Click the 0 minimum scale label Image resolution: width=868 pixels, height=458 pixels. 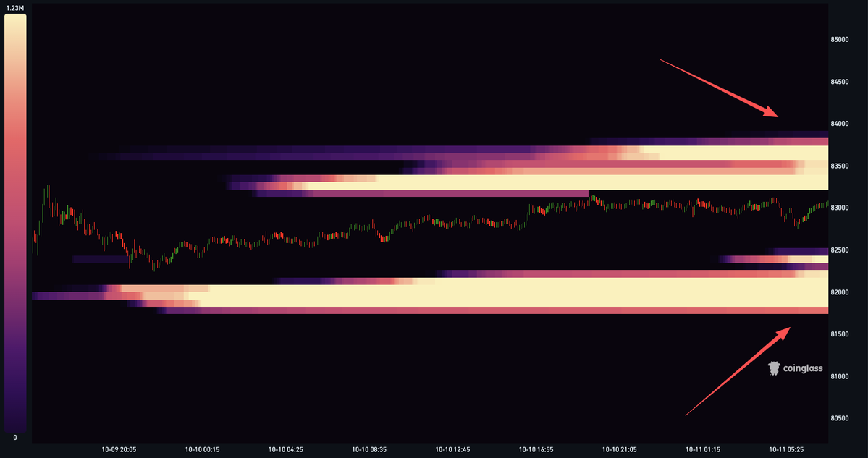pos(15,438)
